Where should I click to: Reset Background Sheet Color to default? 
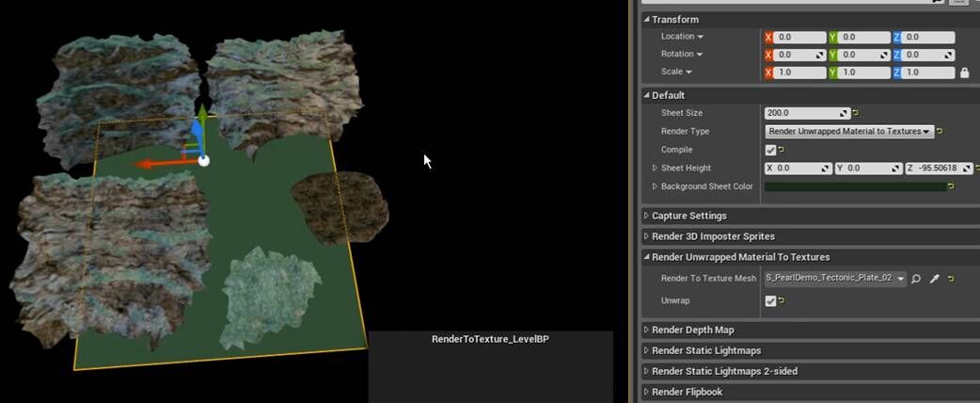pyautogui.click(x=951, y=186)
